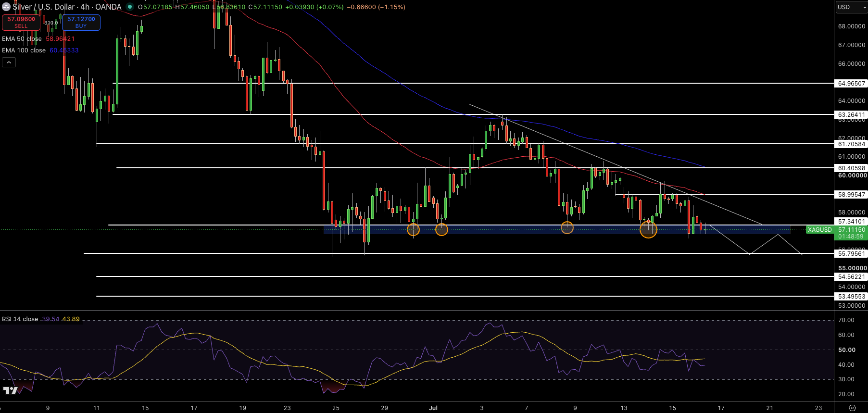Image resolution: width=868 pixels, height=413 pixels.
Task: Click the 64.96507 price level label
Action: point(851,84)
